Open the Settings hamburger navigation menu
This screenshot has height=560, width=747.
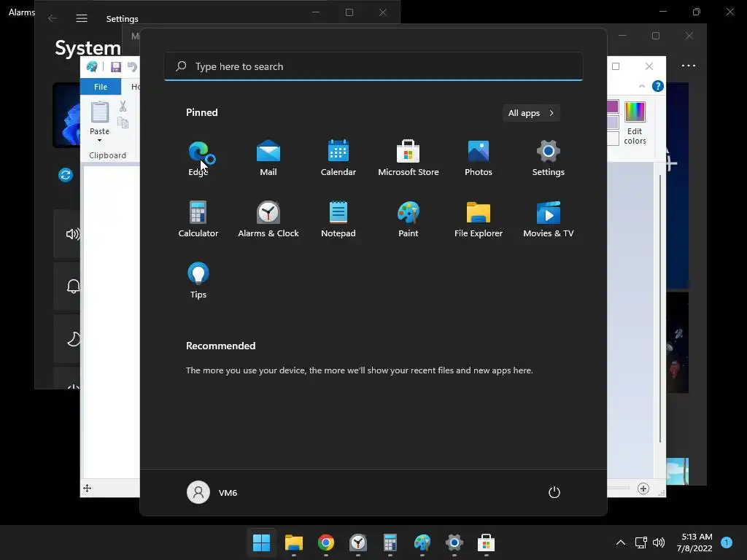(82, 18)
